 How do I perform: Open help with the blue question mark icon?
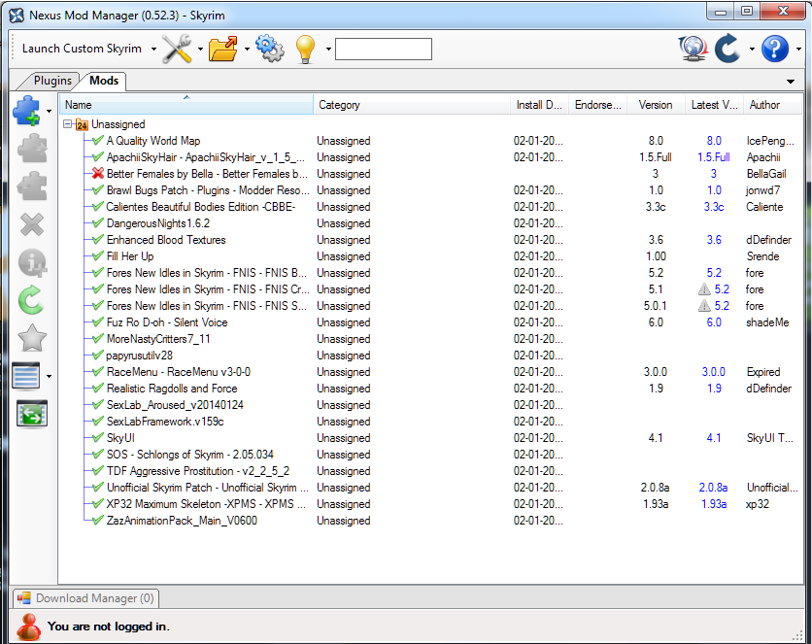[x=775, y=49]
